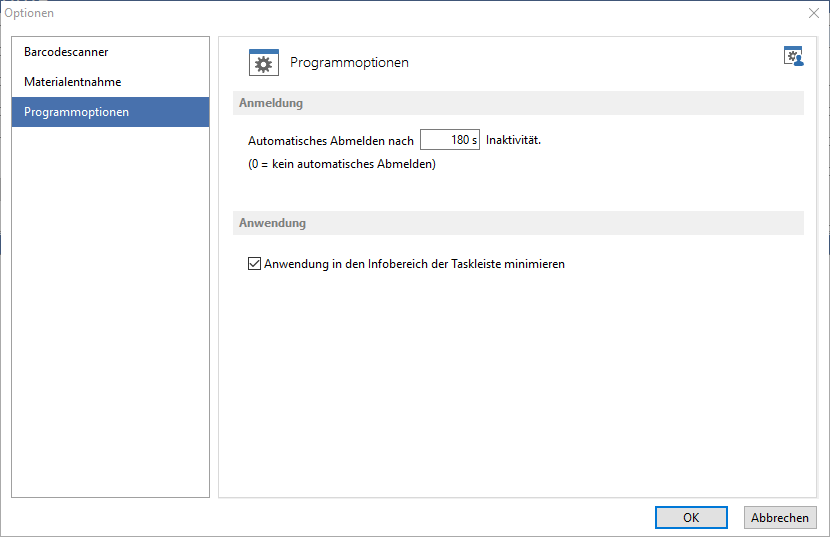Screen dimensions: 830x537
Task: Click the Abbrechen button
Action: (x=780, y=517)
